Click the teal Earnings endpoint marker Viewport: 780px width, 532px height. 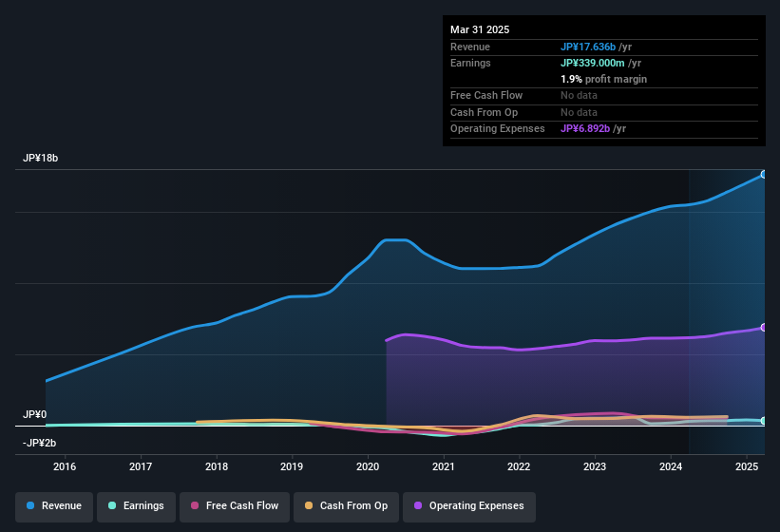(x=764, y=421)
